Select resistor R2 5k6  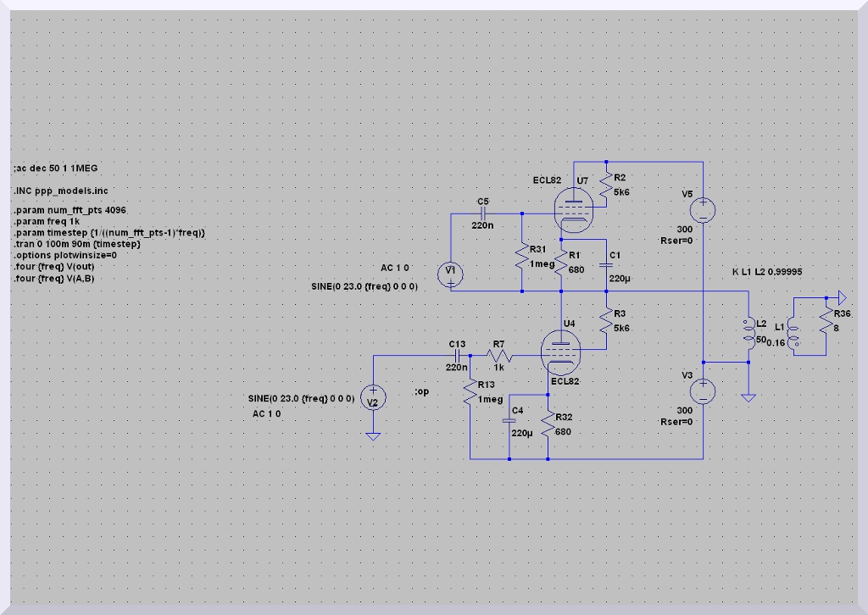(607, 185)
